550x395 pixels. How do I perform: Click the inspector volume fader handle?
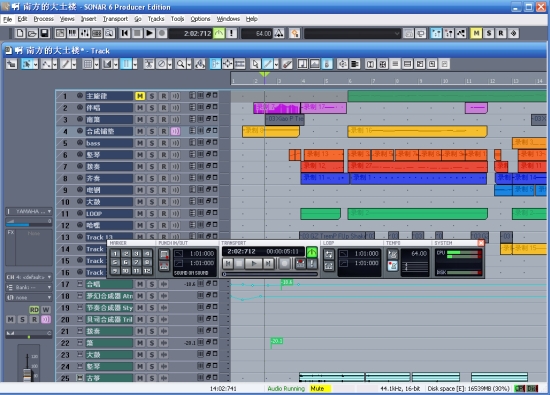27,373
